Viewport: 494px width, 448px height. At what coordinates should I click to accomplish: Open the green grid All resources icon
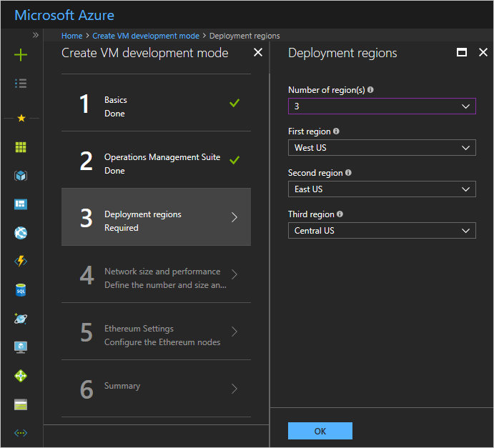21,146
